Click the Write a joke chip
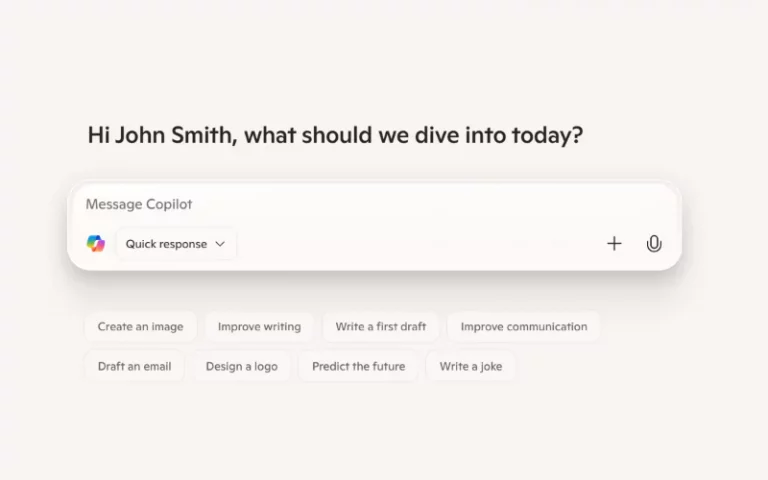 coord(470,367)
